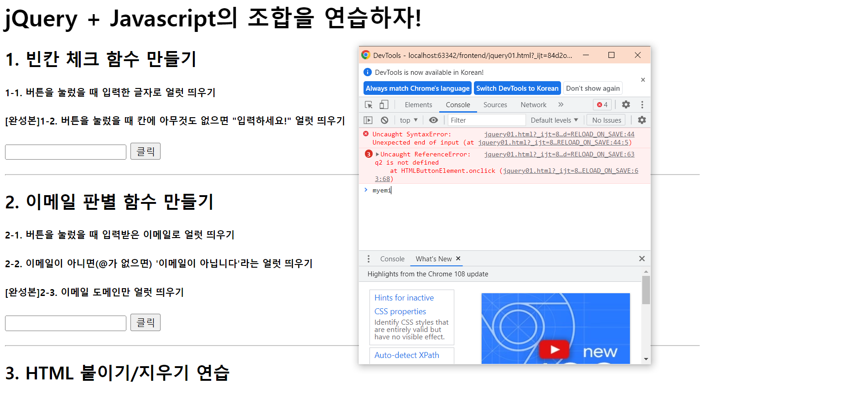Select the drawer Console tab
The width and height of the screenshot is (868, 394).
tap(392, 259)
